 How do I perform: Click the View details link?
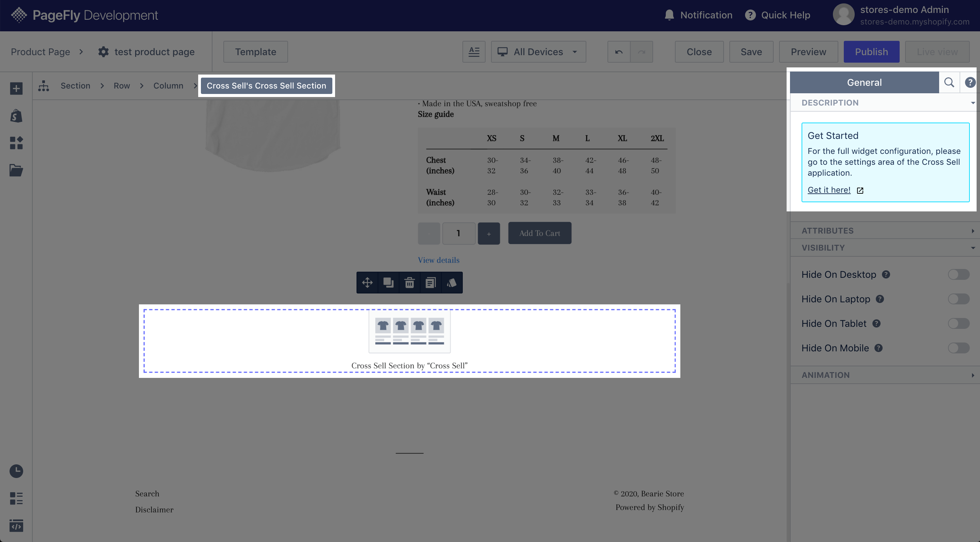[438, 260]
